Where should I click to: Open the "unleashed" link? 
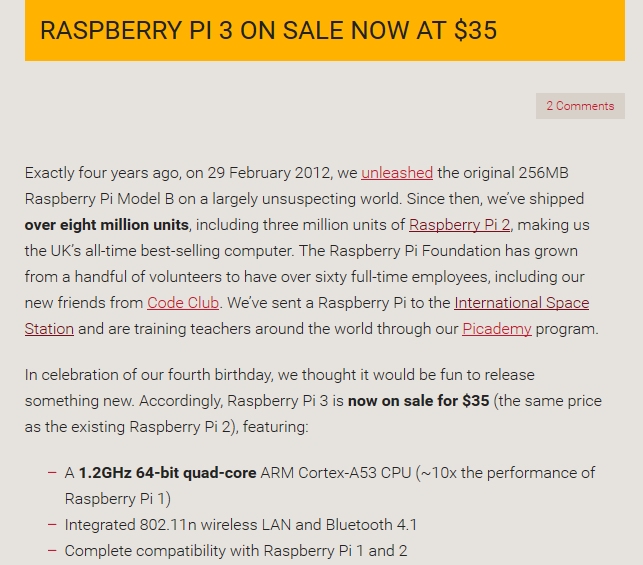[x=397, y=173]
